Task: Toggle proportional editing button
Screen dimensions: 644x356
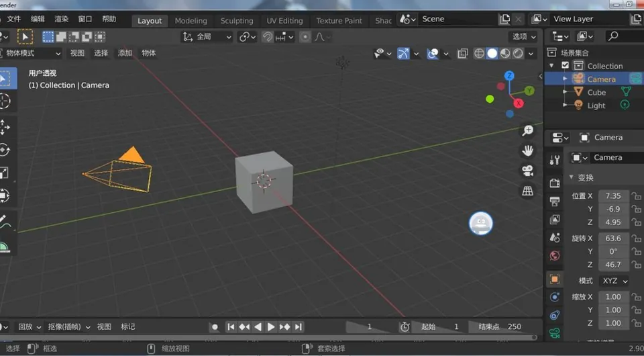Action: point(305,37)
